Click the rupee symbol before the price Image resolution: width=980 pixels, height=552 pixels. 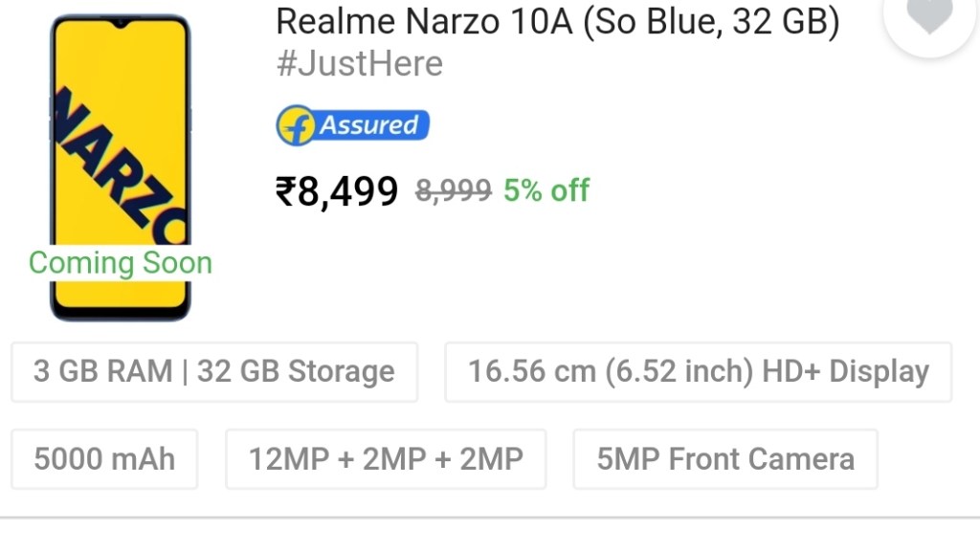(285, 191)
